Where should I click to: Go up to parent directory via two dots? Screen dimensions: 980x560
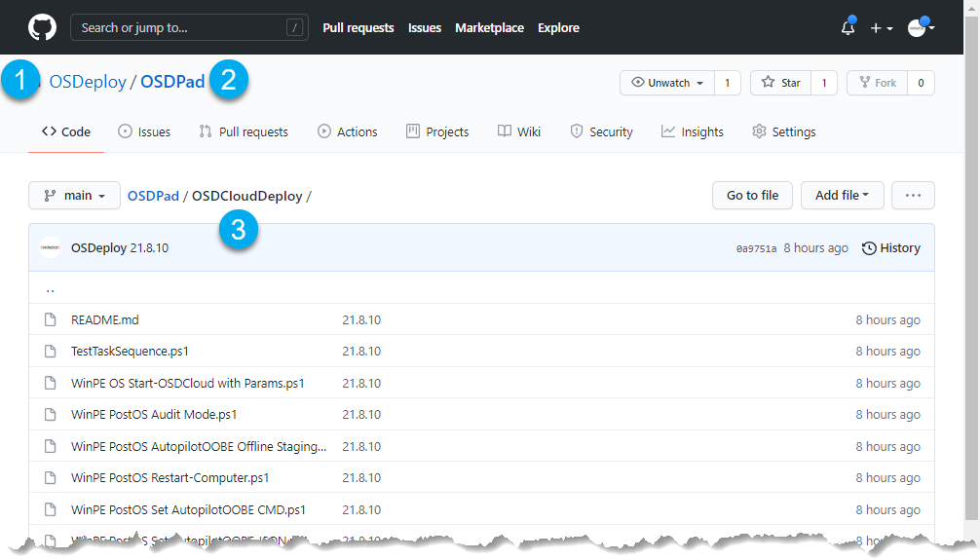(50, 290)
